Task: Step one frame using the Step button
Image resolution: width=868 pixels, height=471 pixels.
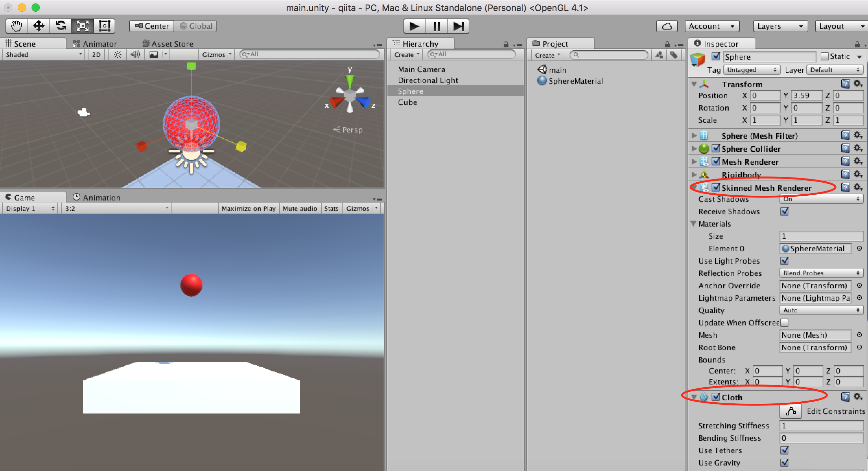Action: (459, 26)
